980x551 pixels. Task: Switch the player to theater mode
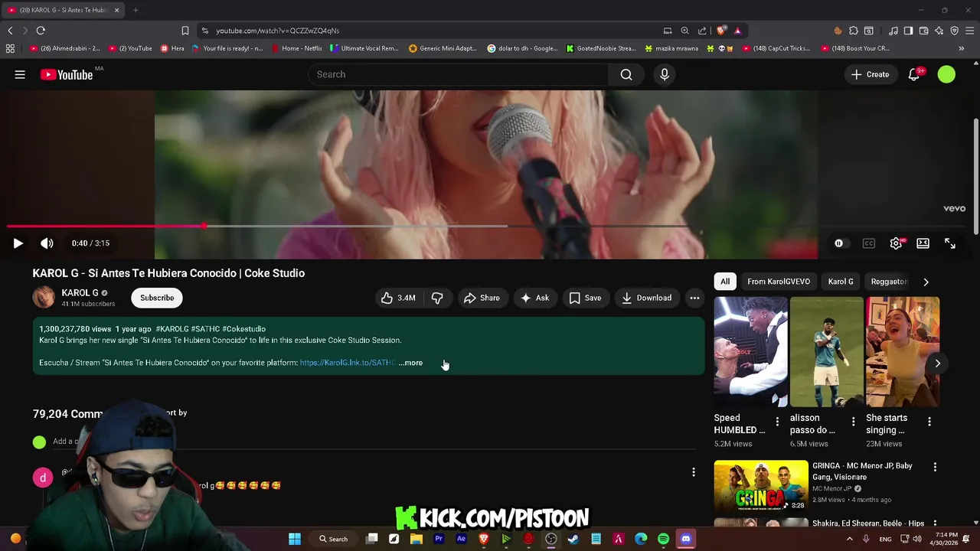pos(923,243)
